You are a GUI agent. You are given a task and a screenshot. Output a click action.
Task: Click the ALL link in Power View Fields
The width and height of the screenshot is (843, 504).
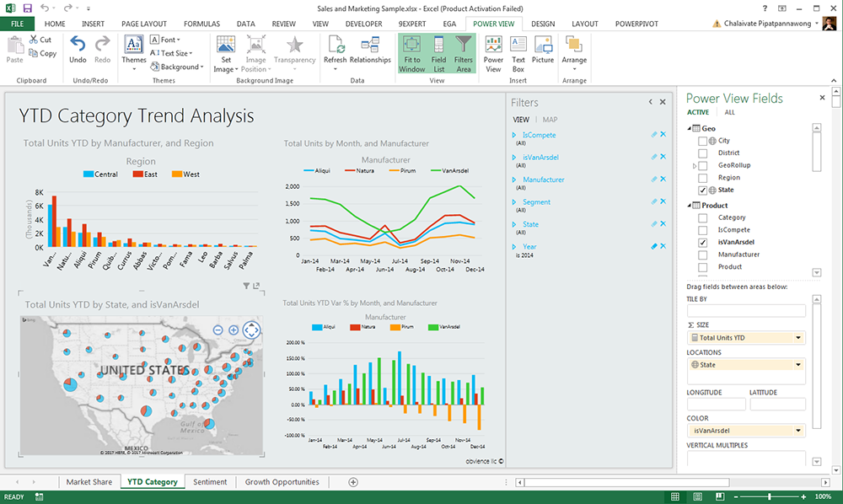click(730, 111)
